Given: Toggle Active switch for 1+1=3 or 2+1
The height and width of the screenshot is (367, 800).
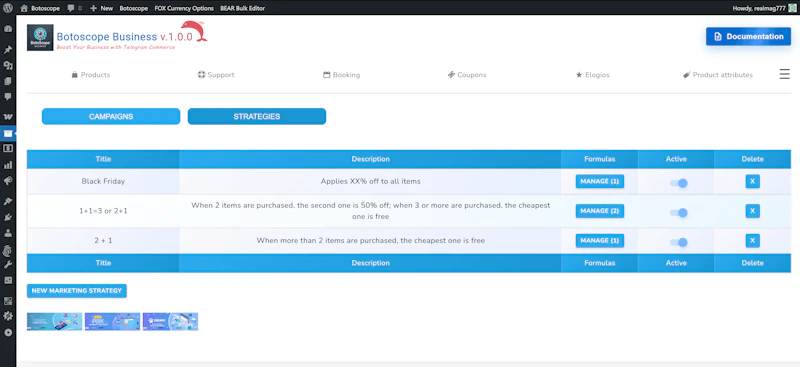Looking at the screenshot, I should pos(679,212).
